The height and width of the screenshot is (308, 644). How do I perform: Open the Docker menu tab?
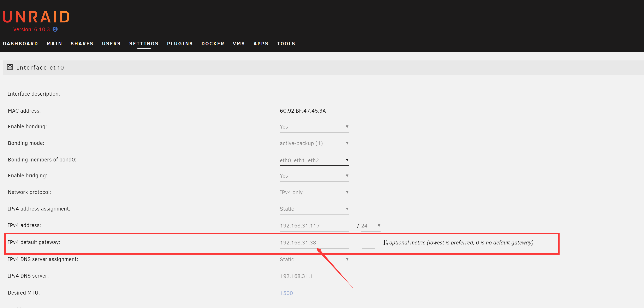(213, 43)
